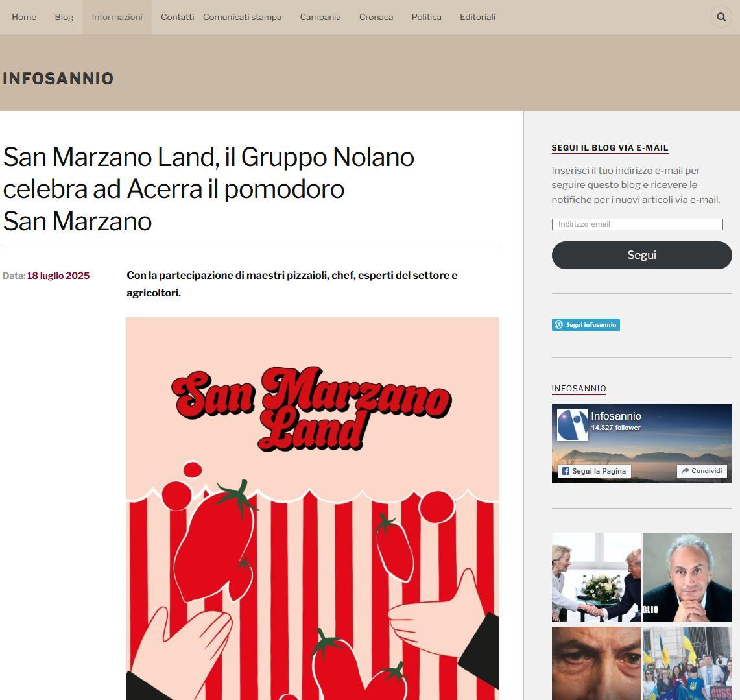Open the Home menu item
The width and height of the screenshot is (740, 700).
pyautogui.click(x=24, y=17)
